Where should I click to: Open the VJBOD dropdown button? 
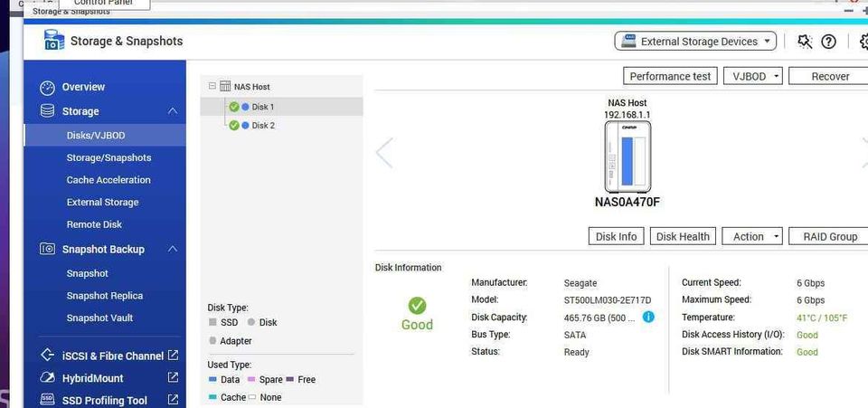[753, 76]
